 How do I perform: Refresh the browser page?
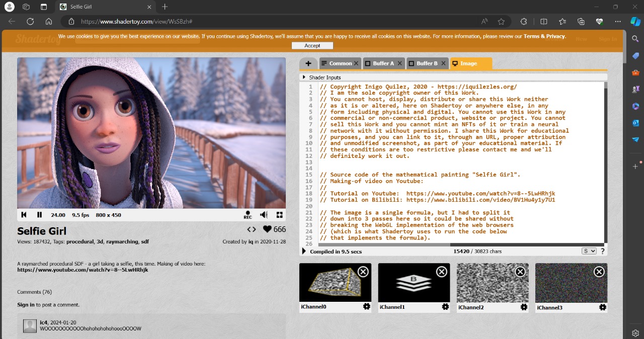30,22
